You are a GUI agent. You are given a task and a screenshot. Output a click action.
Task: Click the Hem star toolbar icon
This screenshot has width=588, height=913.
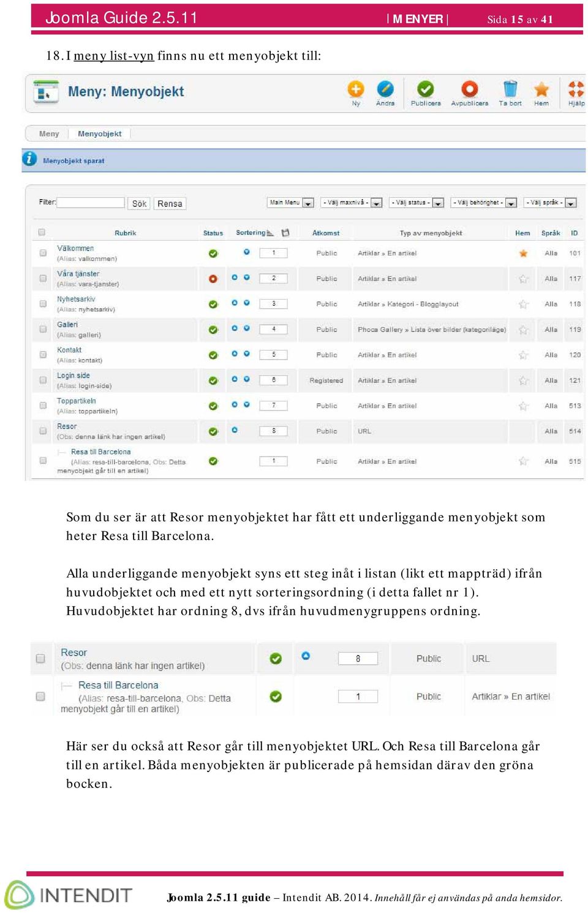coord(541,89)
